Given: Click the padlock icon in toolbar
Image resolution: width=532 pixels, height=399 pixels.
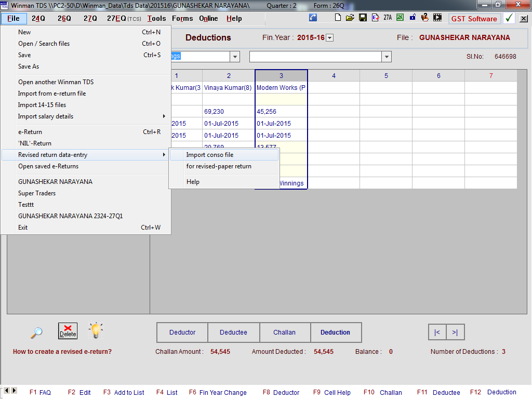Looking at the screenshot, I should pos(413,18).
